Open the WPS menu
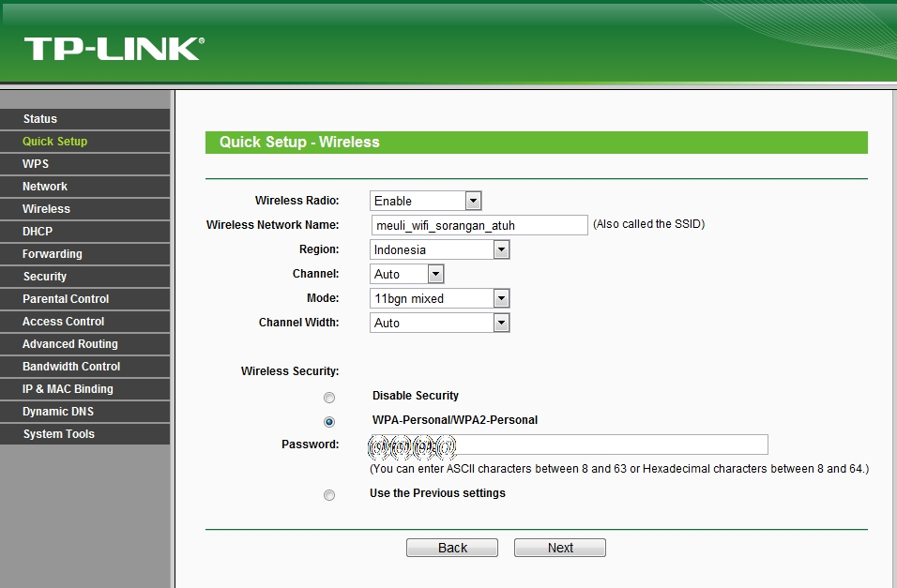 tap(84, 163)
